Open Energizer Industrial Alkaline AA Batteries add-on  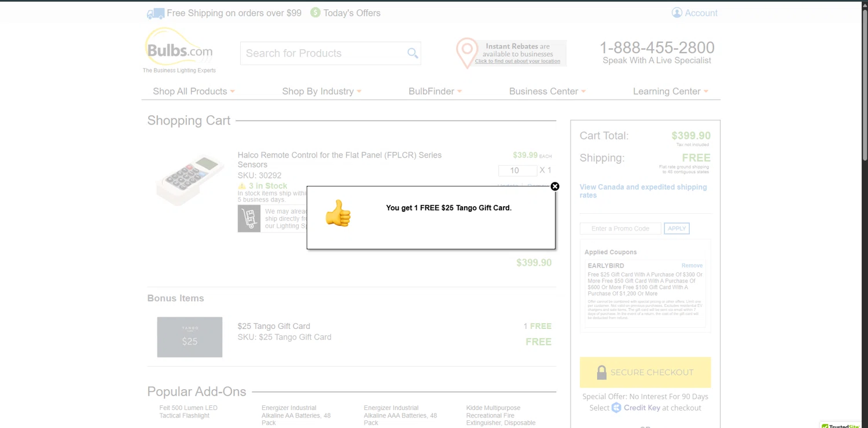coord(296,415)
